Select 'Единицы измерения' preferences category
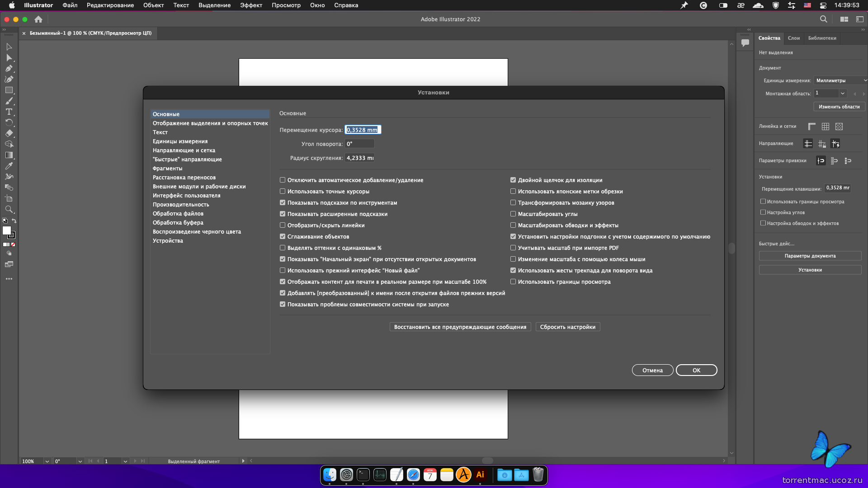 210,141
